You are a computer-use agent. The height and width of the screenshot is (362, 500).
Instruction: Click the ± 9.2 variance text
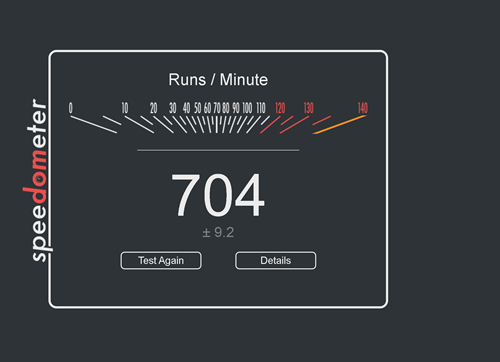(218, 232)
